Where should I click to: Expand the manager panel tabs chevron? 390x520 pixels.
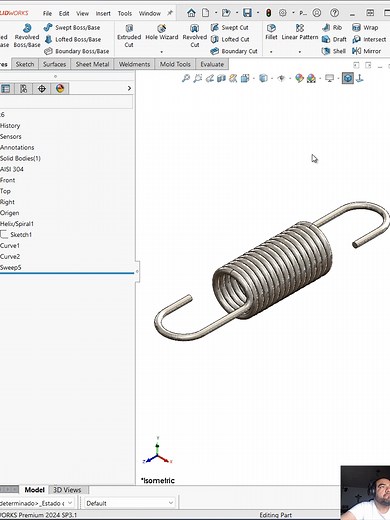[x=129, y=88]
